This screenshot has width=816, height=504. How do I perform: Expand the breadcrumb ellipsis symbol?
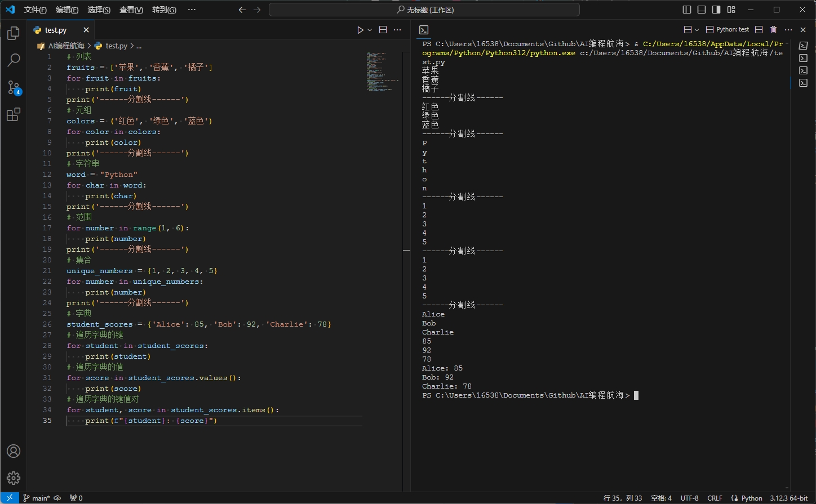[139, 46]
